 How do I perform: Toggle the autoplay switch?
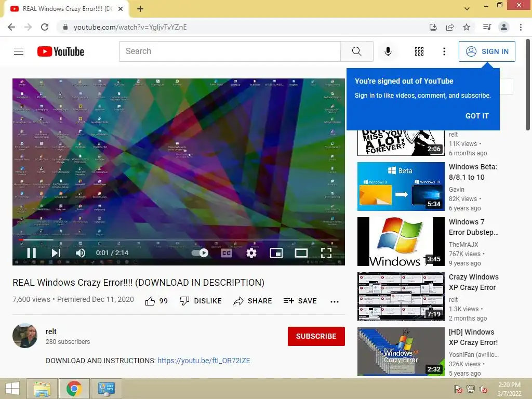pos(200,253)
